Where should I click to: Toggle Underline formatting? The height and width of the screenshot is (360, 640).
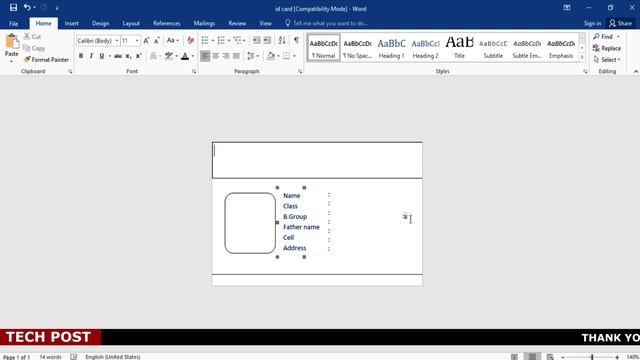coord(102,56)
